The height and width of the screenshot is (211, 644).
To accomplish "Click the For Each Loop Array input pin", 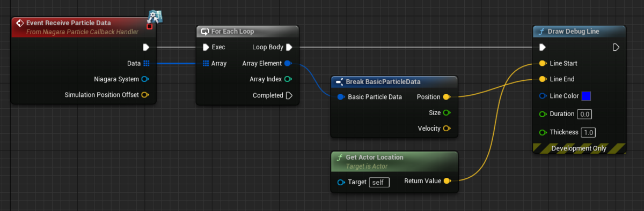I will (x=206, y=63).
